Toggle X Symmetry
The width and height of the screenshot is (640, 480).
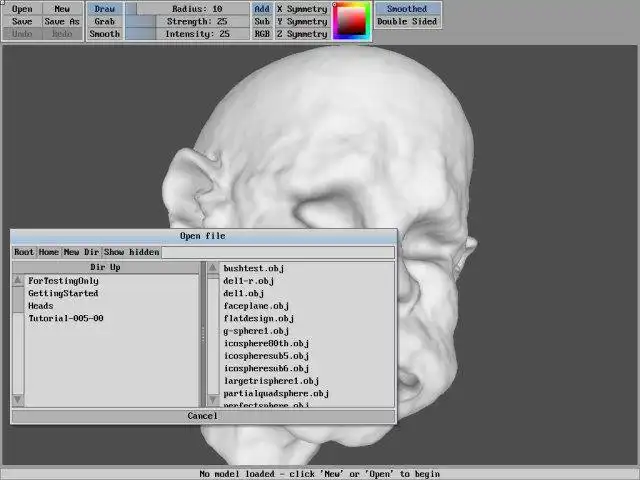[x=302, y=9]
